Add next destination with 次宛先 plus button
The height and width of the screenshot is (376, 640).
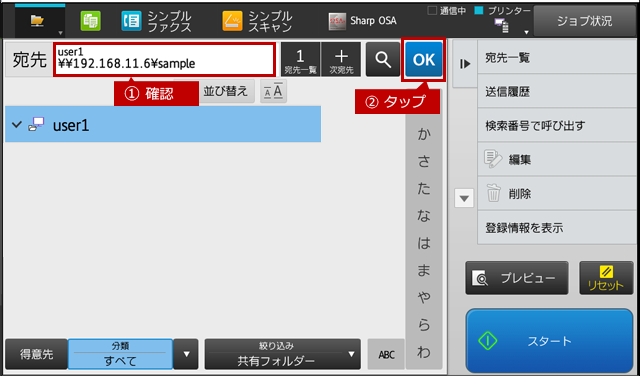coord(341,60)
